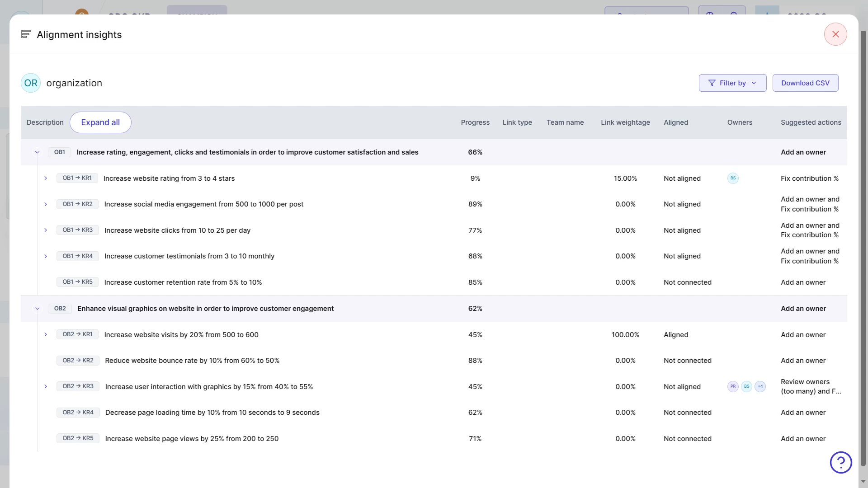Expand OB2 KR3 user interaction row
The image size is (868, 488).
pyautogui.click(x=46, y=387)
